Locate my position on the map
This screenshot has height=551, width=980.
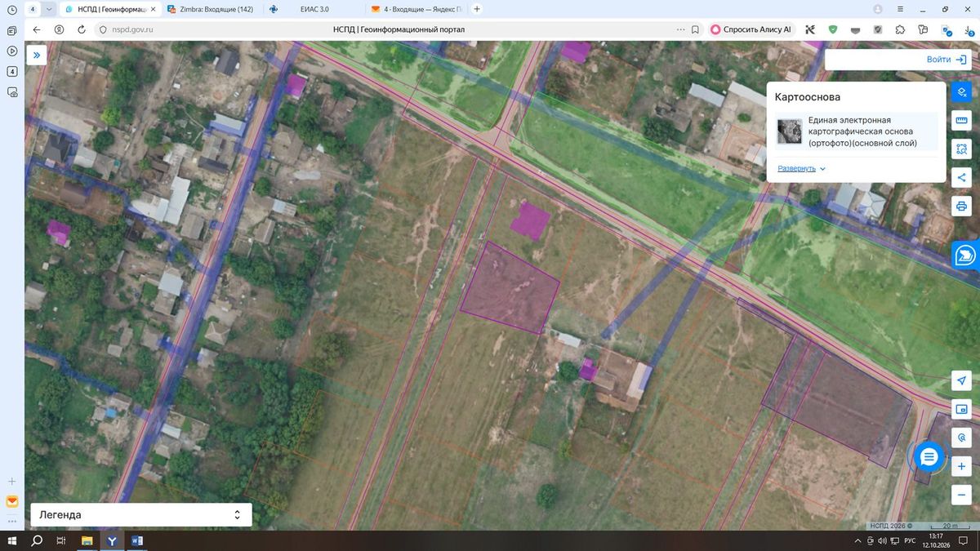click(x=961, y=380)
